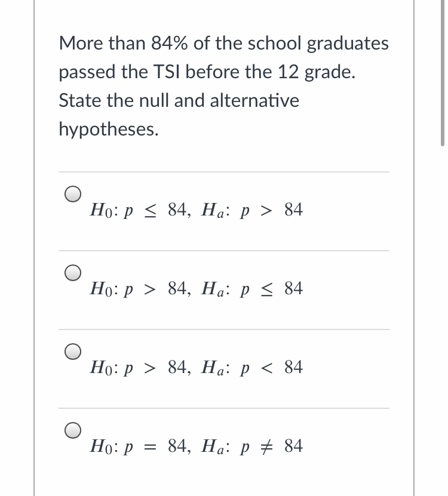Click the word "hypotheses." ending the question
The height and width of the screenshot is (496, 448).
point(109,129)
